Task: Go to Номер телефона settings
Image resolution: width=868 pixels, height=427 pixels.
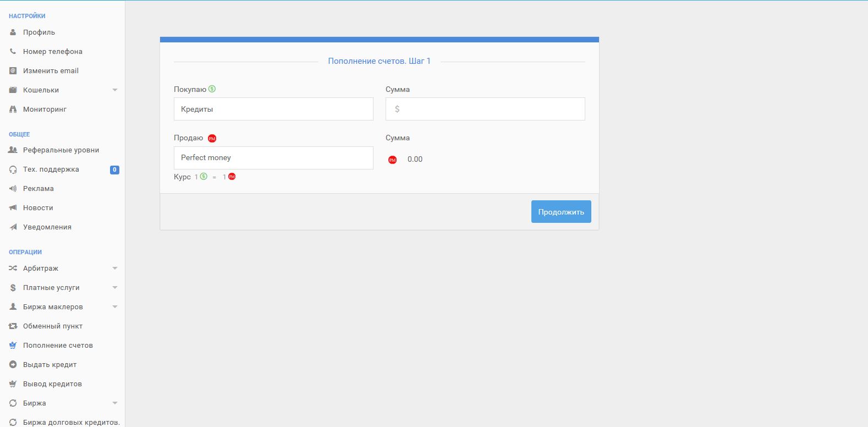Action: pos(53,52)
